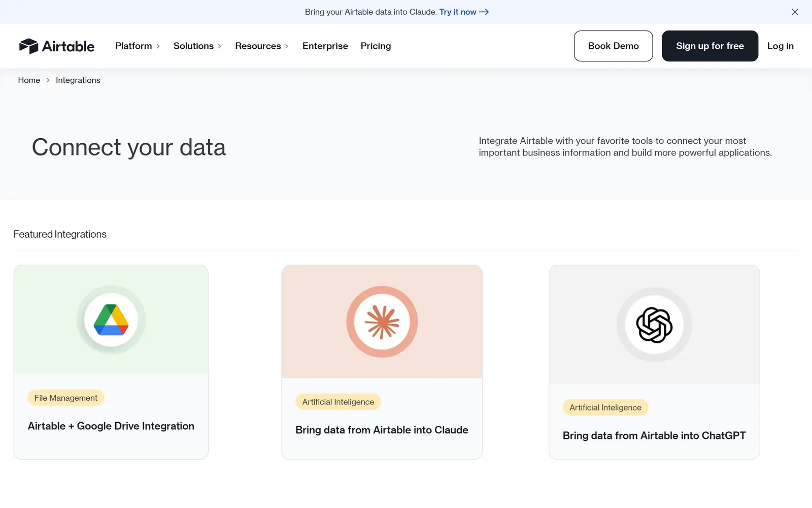Click the Integrations breadcrumb
Viewport: 812px width, 508px height.
pos(78,80)
